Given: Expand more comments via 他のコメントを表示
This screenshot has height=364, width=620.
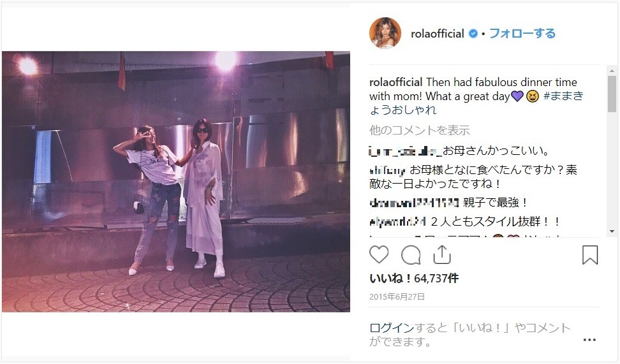Looking at the screenshot, I should pyautogui.click(x=420, y=130).
